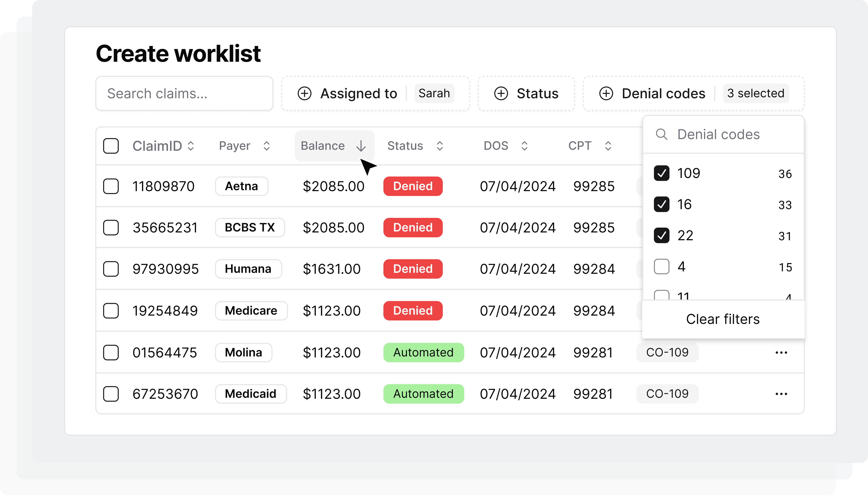Click ClaimID sort arrows icon
Screen dimensions: 868x497
tap(191, 146)
